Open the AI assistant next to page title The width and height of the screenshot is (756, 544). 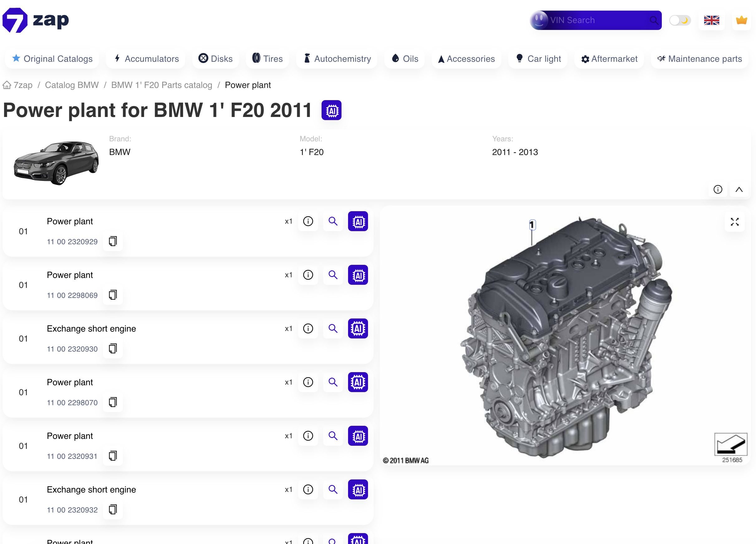pos(331,110)
